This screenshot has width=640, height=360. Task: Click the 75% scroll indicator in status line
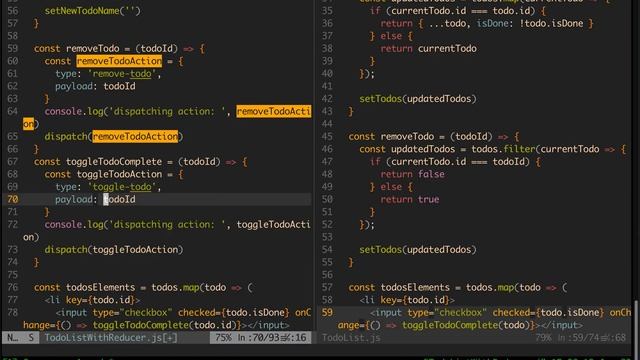tap(223, 338)
